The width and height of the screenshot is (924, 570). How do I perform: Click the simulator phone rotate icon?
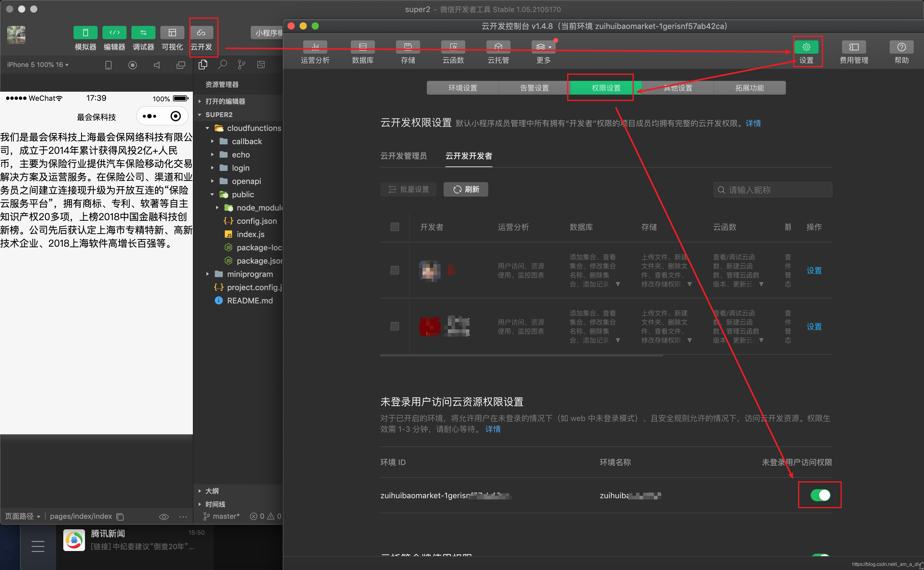(108, 65)
